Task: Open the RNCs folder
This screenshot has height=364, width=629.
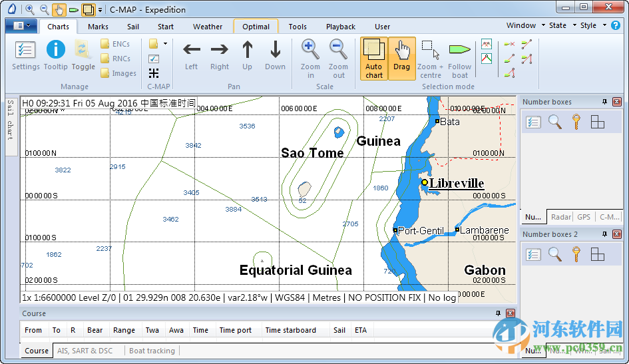Action: (116, 59)
